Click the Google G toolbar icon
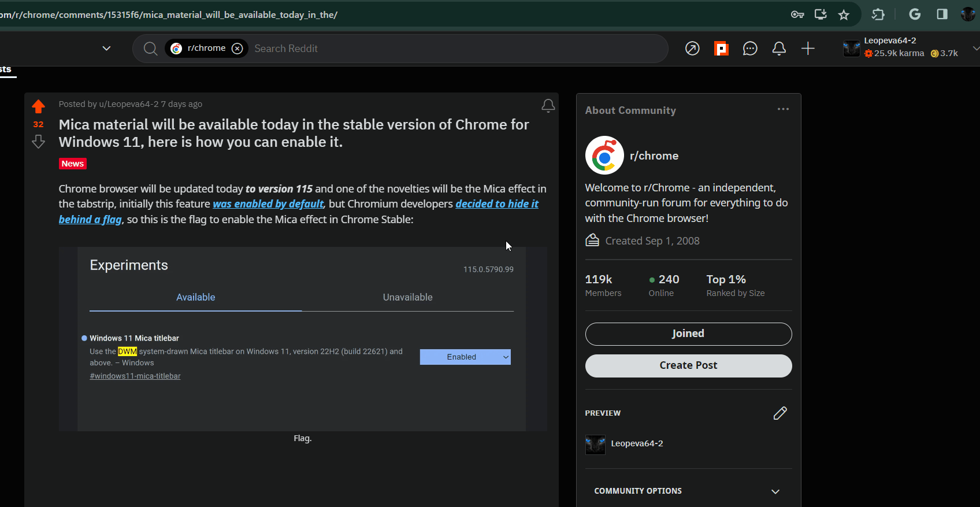Image resolution: width=980 pixels, height=507 pixels. click(x=915, y=14)
